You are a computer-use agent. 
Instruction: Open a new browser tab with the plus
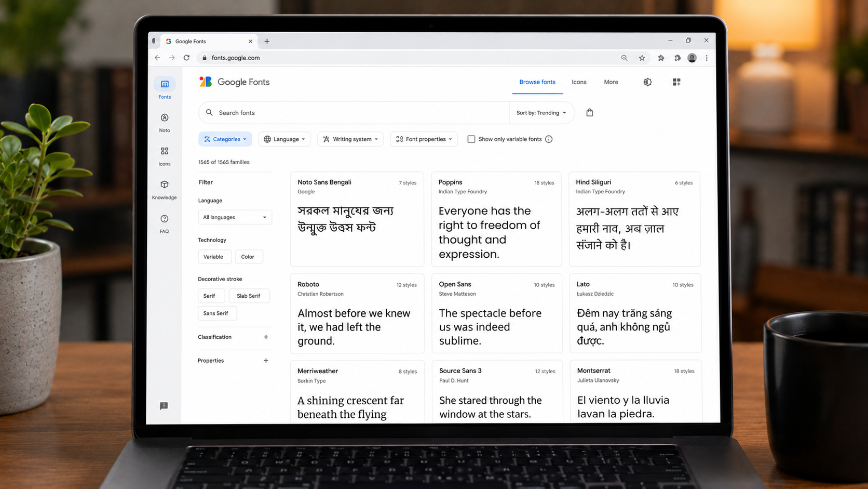coord(267,41)
